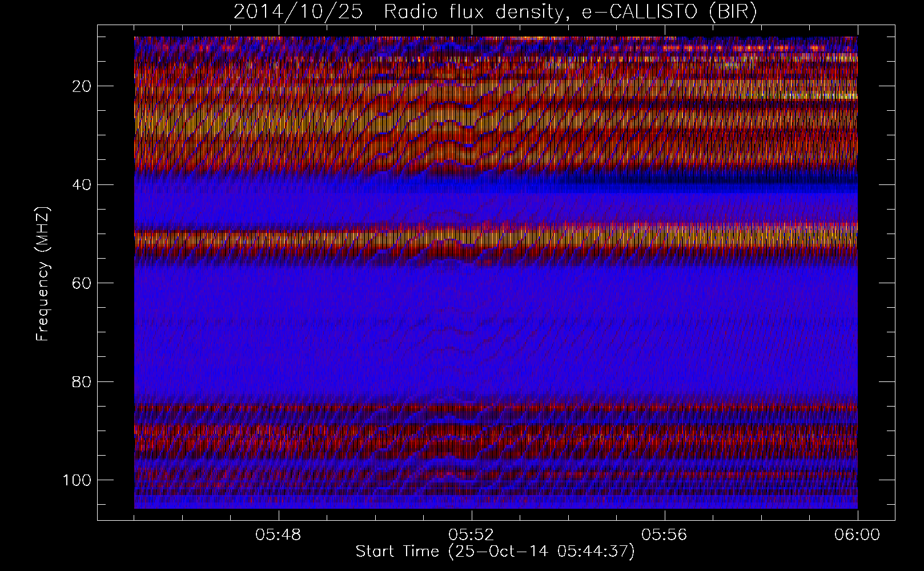Click the 40 frequency tick label
Viewport: 924px width, 571px height.
(83, 184)
